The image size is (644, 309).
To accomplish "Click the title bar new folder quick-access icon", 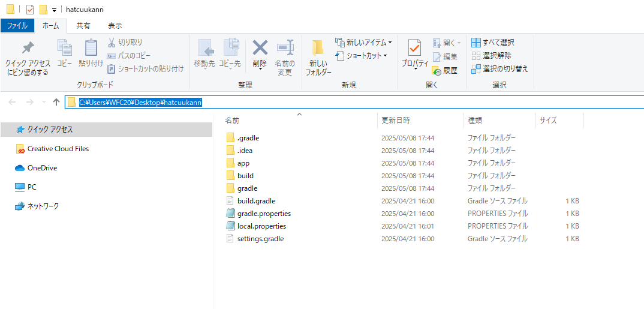I will point(43,9).
